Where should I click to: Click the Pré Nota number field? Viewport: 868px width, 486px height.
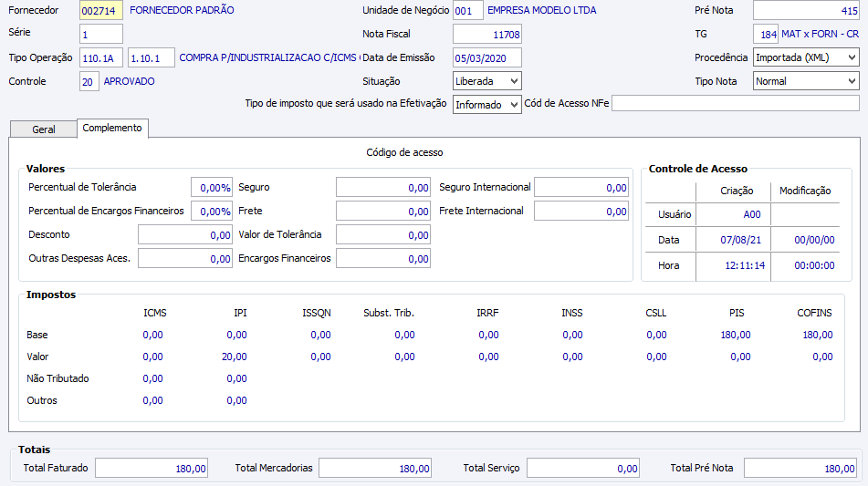806,11
